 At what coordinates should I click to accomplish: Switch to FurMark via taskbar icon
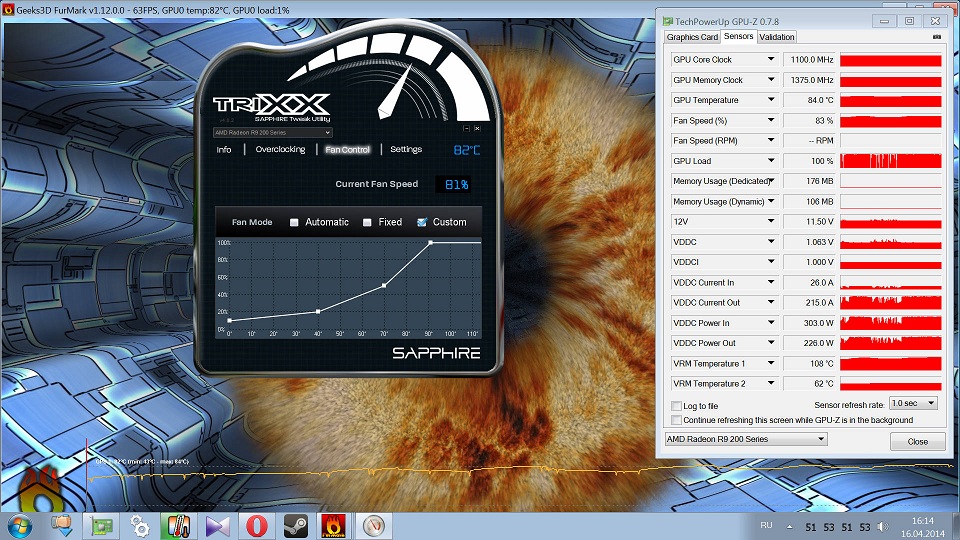pyautogui.click(x=334, y=527)
